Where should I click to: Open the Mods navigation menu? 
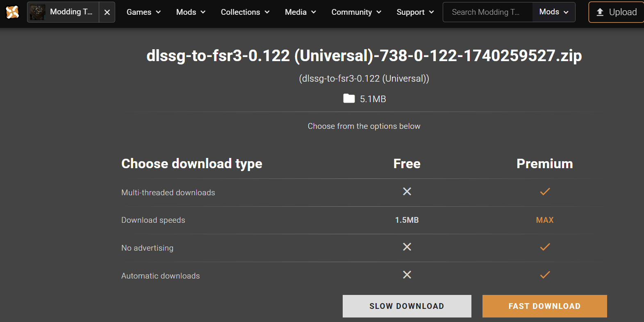(x=191, y=12)
